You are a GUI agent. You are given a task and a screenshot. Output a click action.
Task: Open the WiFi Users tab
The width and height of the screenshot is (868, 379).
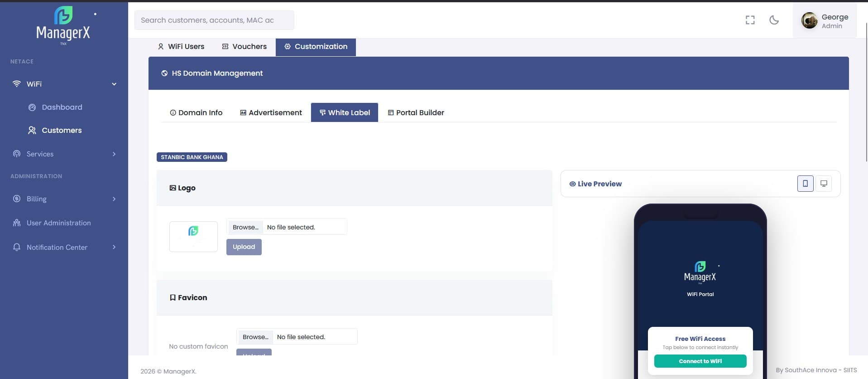pos(181,47)
